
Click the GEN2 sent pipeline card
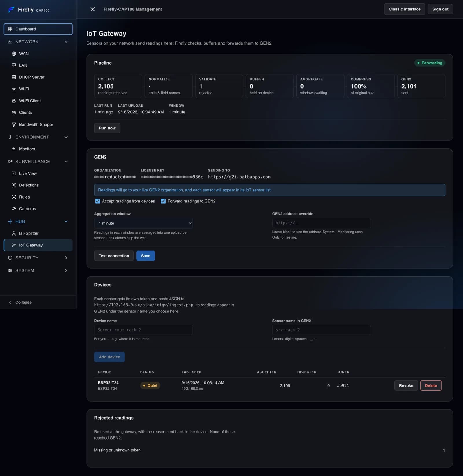click(421, 86)
